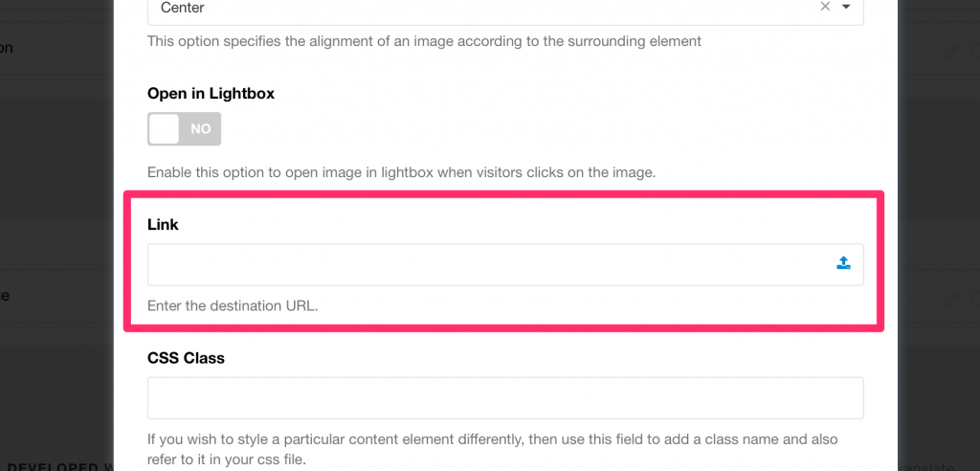Clear the Center alignment selection with the X

(825, 7)
